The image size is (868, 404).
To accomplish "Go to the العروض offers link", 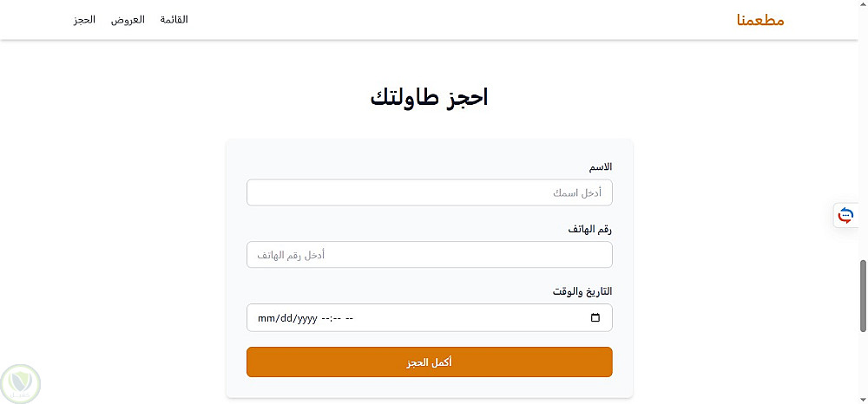I will pyautogui.click(x=128, y=20).
